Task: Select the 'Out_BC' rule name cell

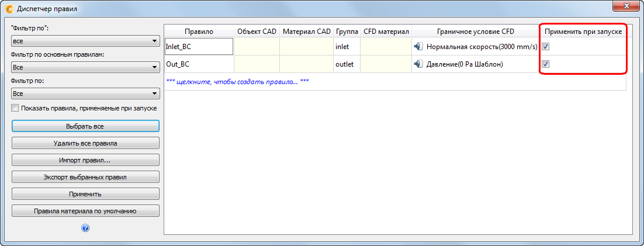Action: tap(199, 64)
